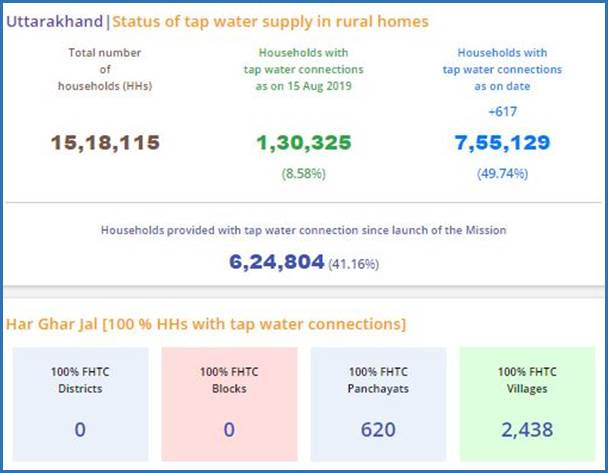Click the 'as on 15 Aug 2019' label
Viewport: 608px width, 473px height.
[304, 88]
